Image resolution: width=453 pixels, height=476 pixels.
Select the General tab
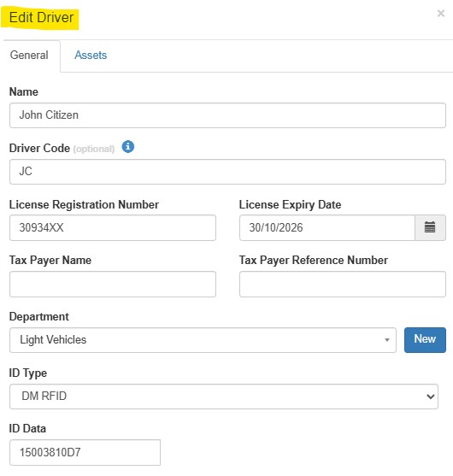pyautogui.click(x=29, y=56)
